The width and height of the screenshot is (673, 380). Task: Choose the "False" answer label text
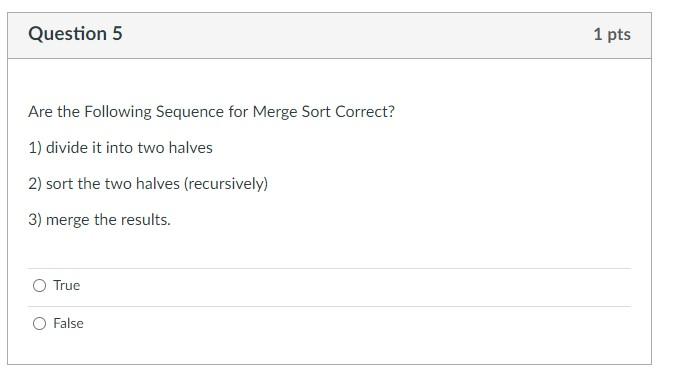pyautogui.click(x=68, y=323)
